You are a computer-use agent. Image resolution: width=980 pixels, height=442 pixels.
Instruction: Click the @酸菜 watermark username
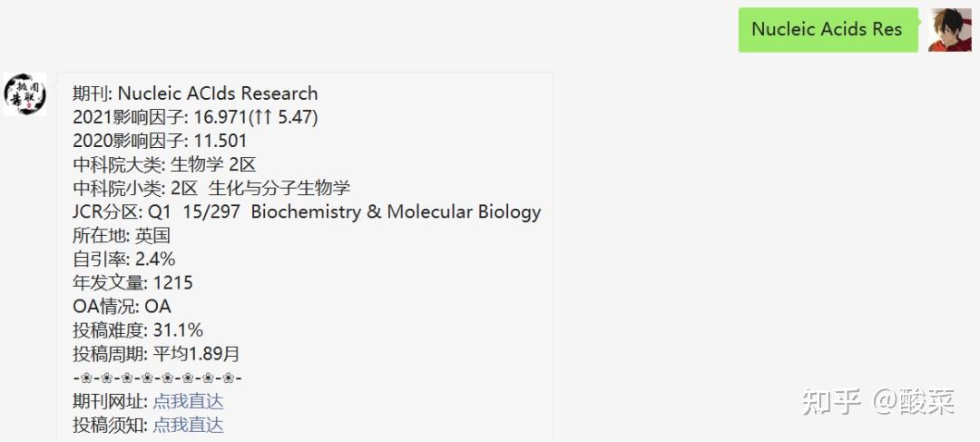tap(914, 402)
